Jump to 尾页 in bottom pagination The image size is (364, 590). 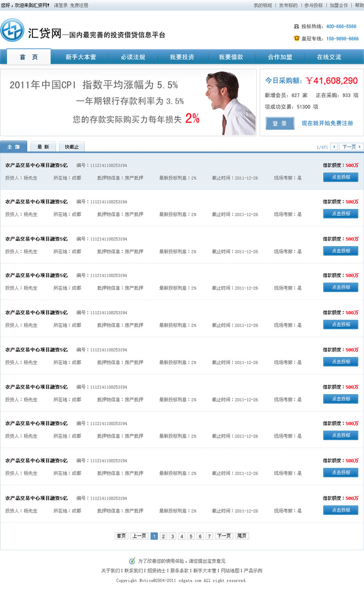(x=242, y=536)
